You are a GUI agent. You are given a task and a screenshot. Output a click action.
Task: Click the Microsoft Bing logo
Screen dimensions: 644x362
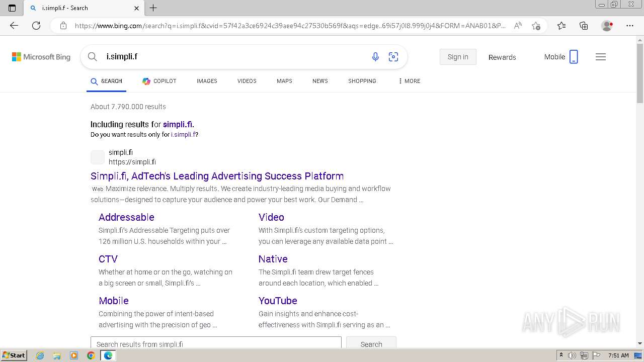pyautogui.click(x=41, y=57)
